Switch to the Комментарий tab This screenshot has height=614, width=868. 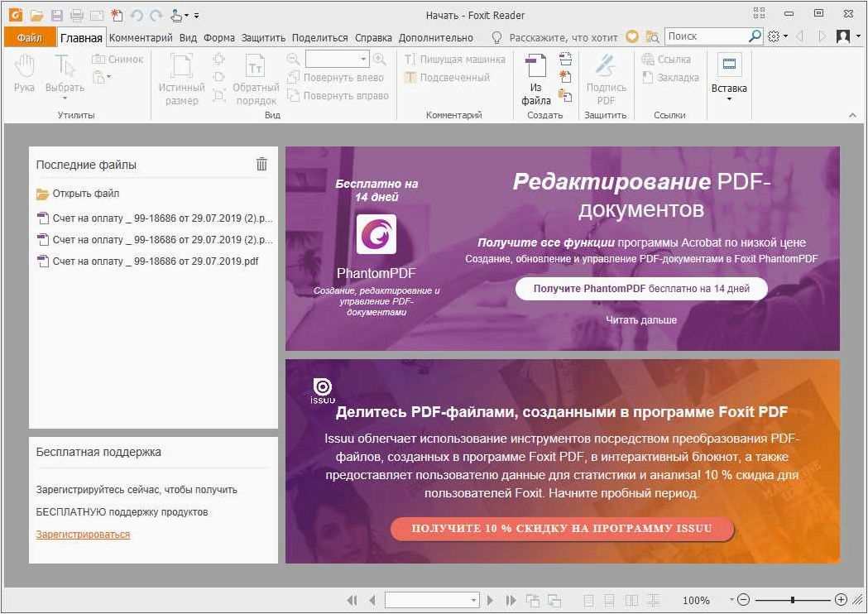(141, 37)
